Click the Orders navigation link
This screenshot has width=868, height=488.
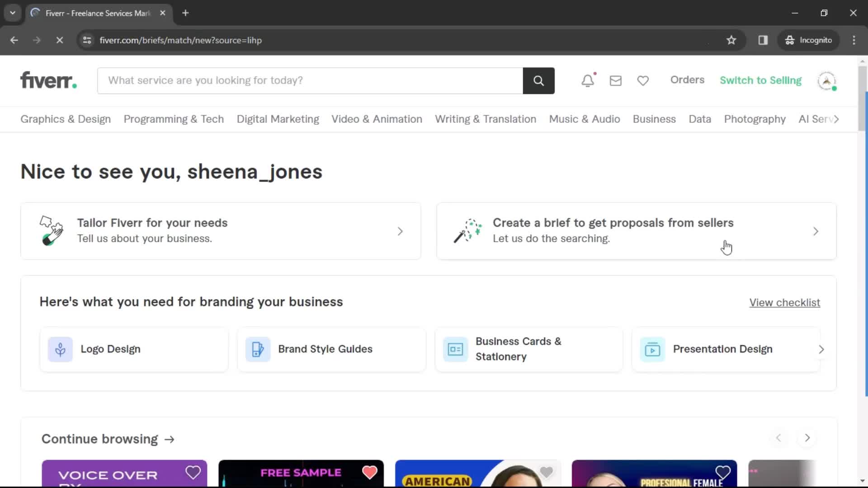[x=687, y=79]
